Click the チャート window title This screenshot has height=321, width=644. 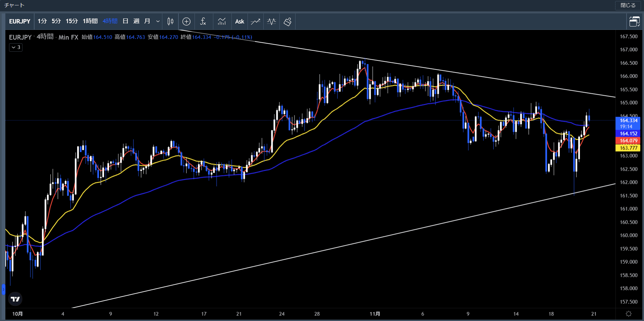[14, 5]
